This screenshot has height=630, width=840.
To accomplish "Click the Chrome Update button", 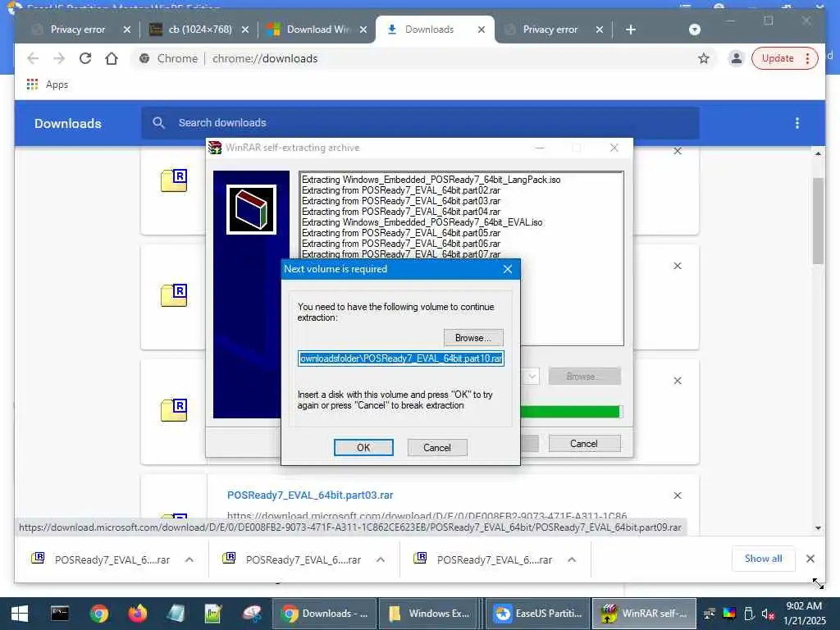I will tap(785, 58).
